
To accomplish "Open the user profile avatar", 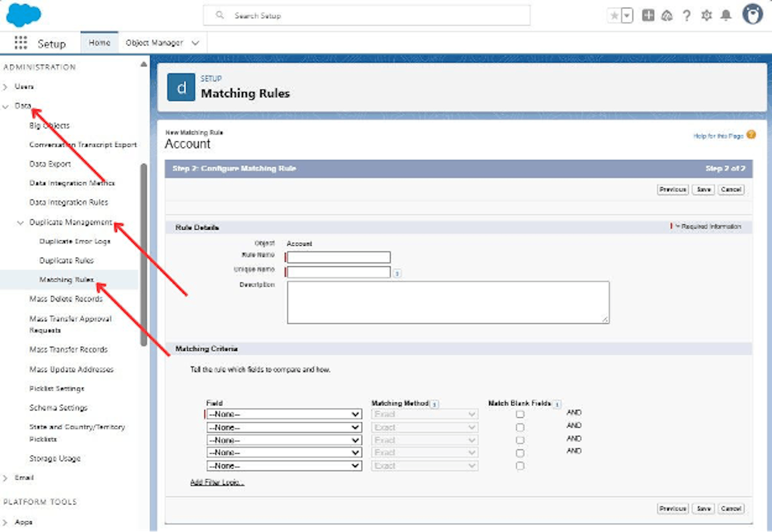I will (752, 15).
